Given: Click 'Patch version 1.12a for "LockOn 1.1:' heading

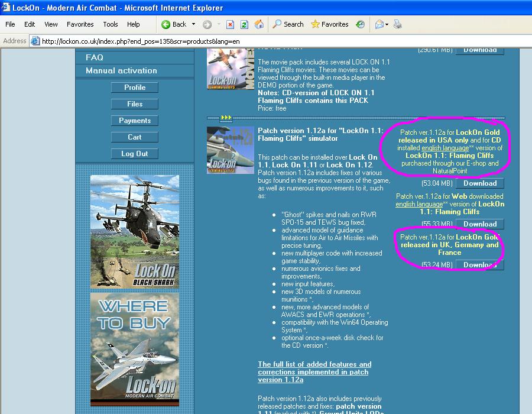Looking at the screenshot, I should (320, 131).
